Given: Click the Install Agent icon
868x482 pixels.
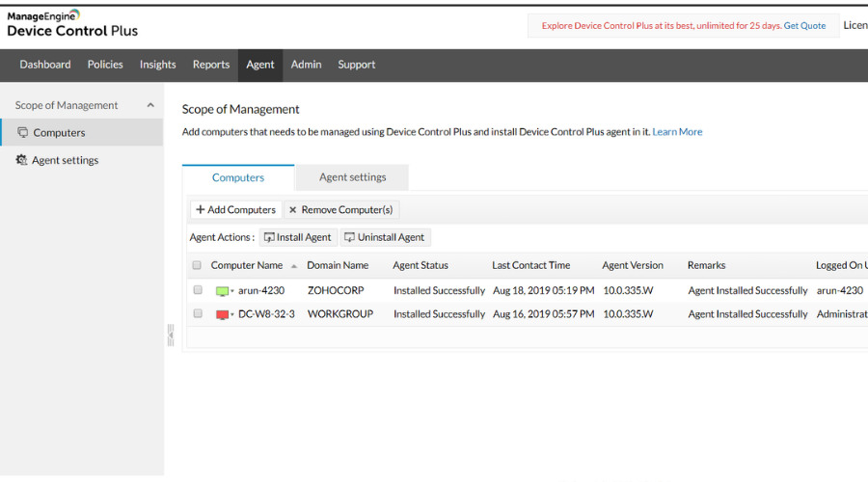Looking at the screenshot, I should 269,237.
